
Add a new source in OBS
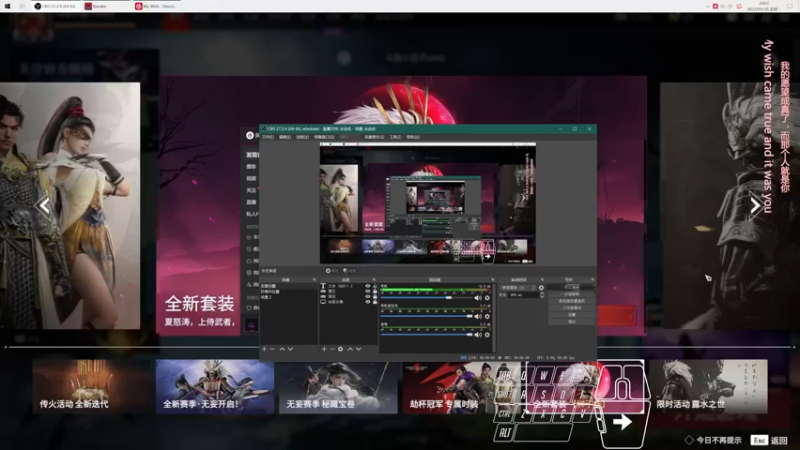pos(324,349)
